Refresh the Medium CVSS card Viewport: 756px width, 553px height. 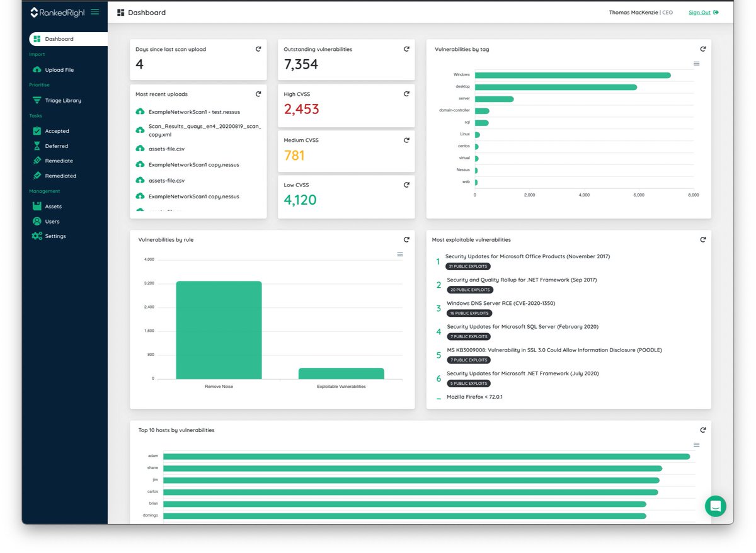[x=406, y=140]
